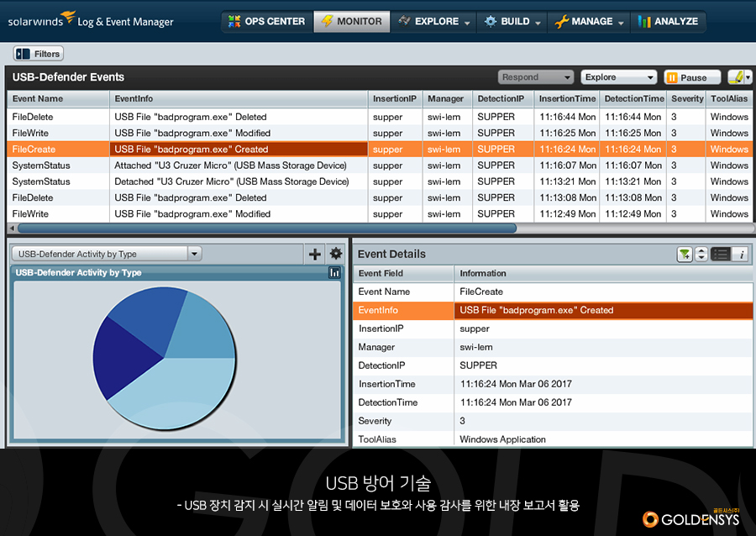Click the up/down stepper in Event Details
This screenshot has width=756, height=536.
tap(701, 254)
